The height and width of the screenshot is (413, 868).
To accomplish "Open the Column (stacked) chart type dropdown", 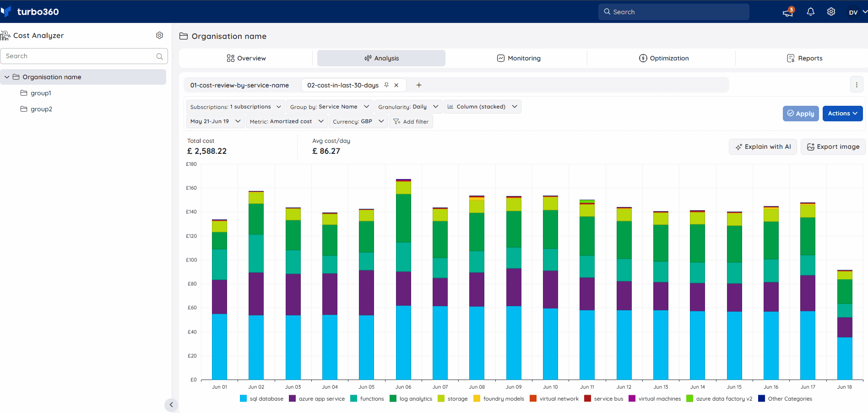I will 483,107.
